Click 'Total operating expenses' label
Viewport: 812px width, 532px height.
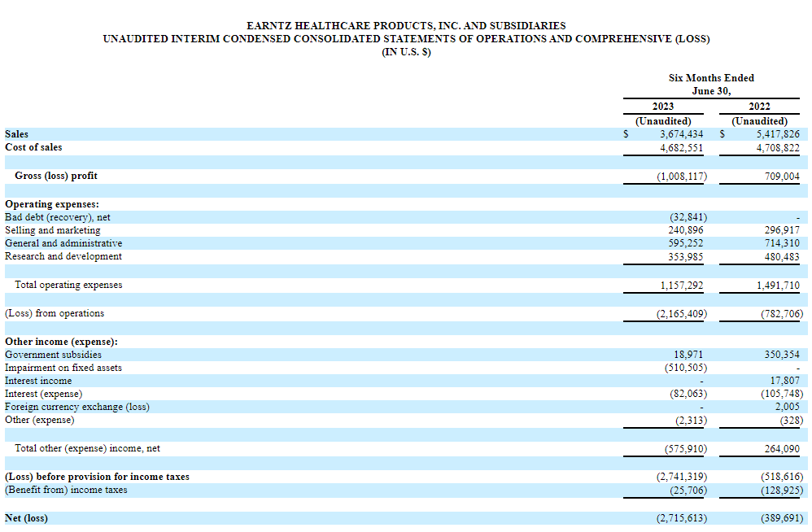pos(68,285)
